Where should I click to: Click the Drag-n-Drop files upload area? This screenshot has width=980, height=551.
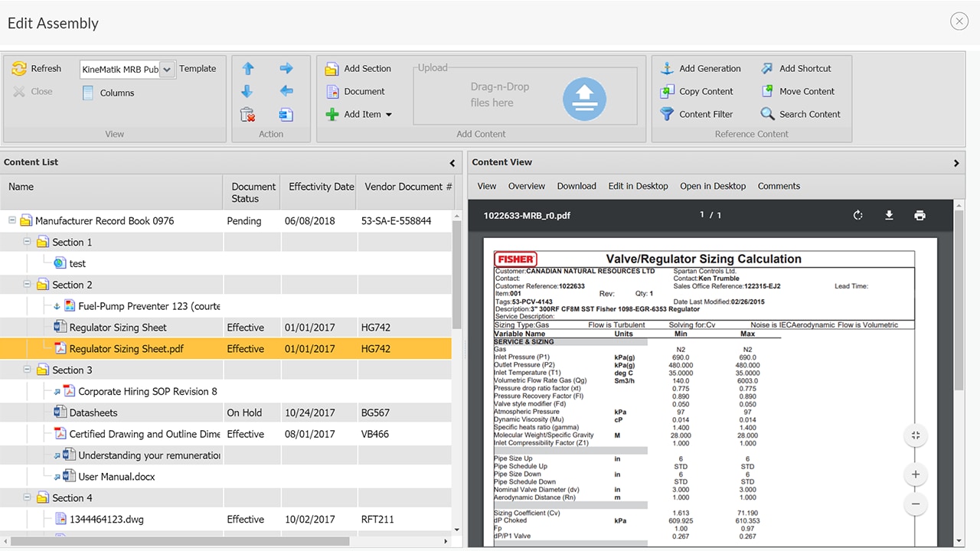click(x=525, y=96)
